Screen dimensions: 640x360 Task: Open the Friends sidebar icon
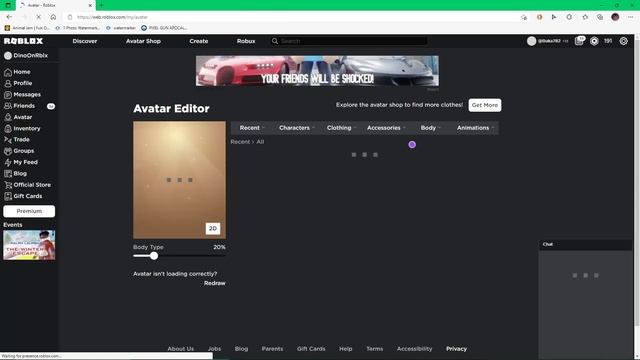click(x=8, y=106)
